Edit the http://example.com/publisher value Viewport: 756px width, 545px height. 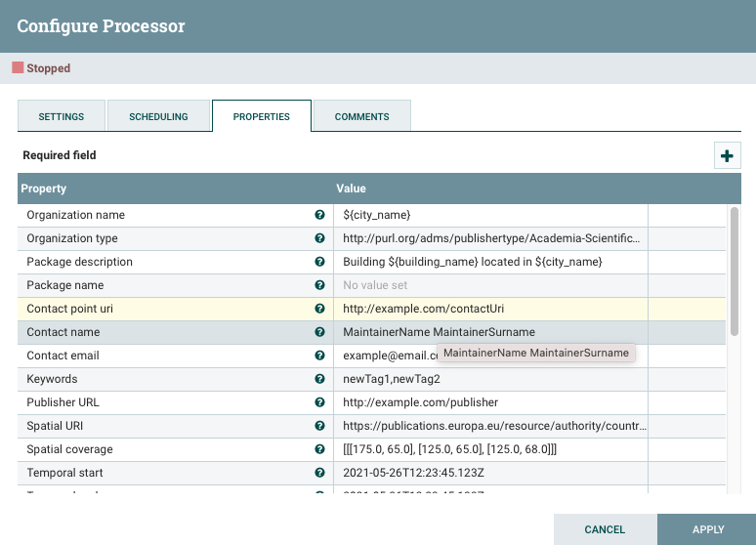coord(490,402)
